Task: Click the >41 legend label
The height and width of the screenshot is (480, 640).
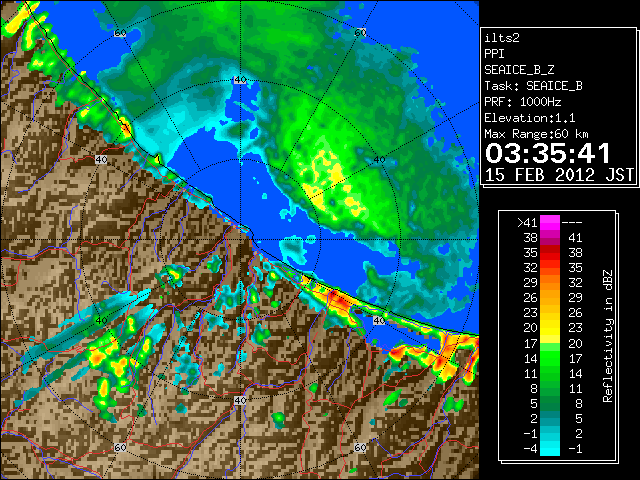Action: [x=527, y=222]
